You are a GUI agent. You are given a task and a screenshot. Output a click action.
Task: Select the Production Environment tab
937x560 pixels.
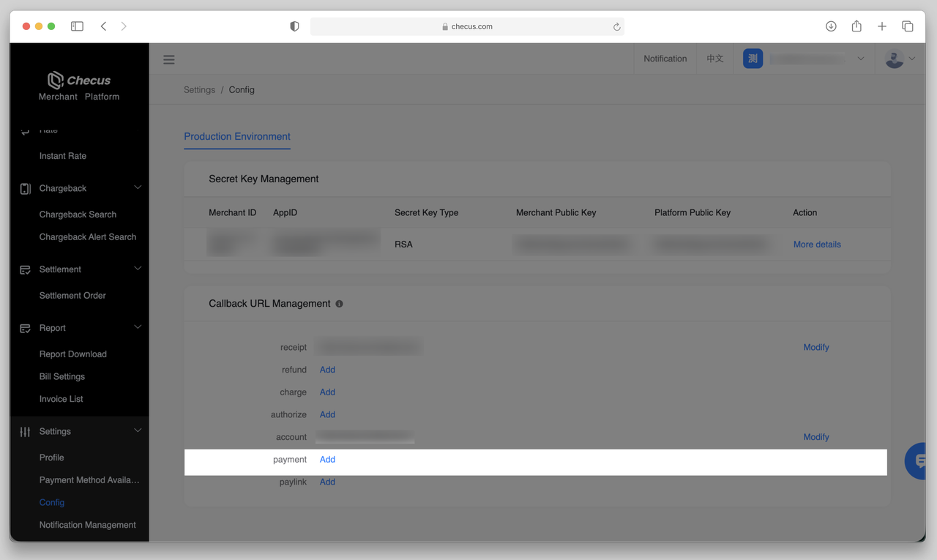coord(237,137)
